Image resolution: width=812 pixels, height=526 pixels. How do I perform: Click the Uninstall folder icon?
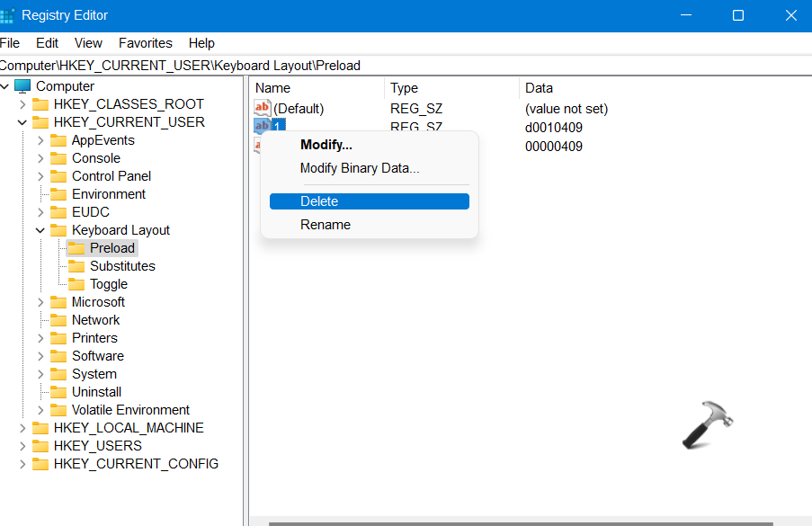point(58,392)
